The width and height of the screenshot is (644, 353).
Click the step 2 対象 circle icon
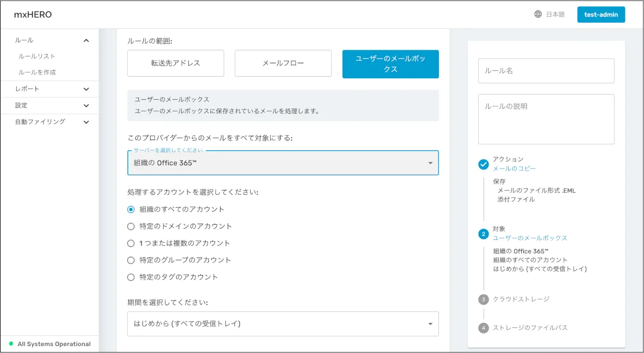484,234
